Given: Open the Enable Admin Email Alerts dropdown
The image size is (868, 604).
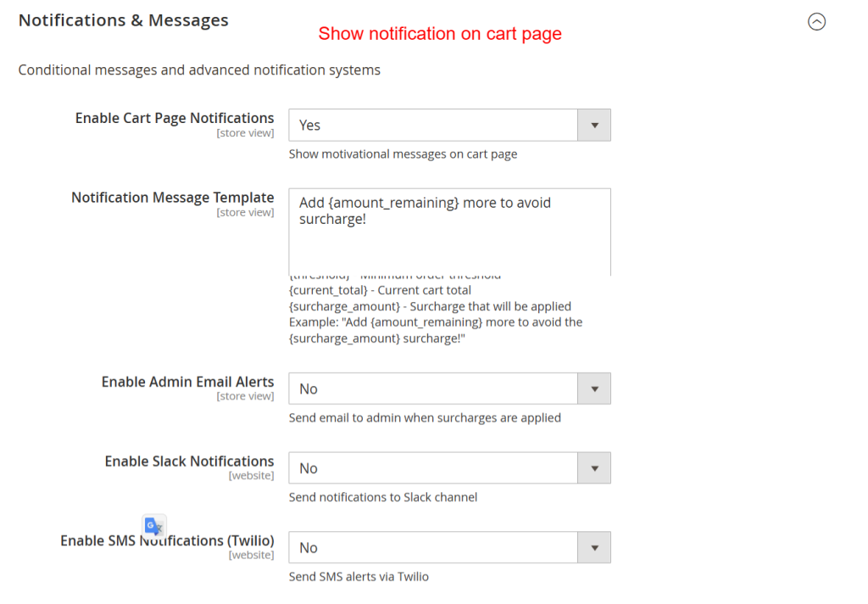Looking at the screenshot, I should [x=432, y=389].
